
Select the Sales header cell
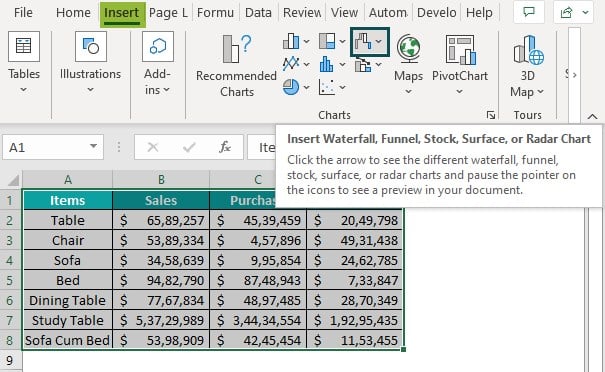click(x=161, y=200)
